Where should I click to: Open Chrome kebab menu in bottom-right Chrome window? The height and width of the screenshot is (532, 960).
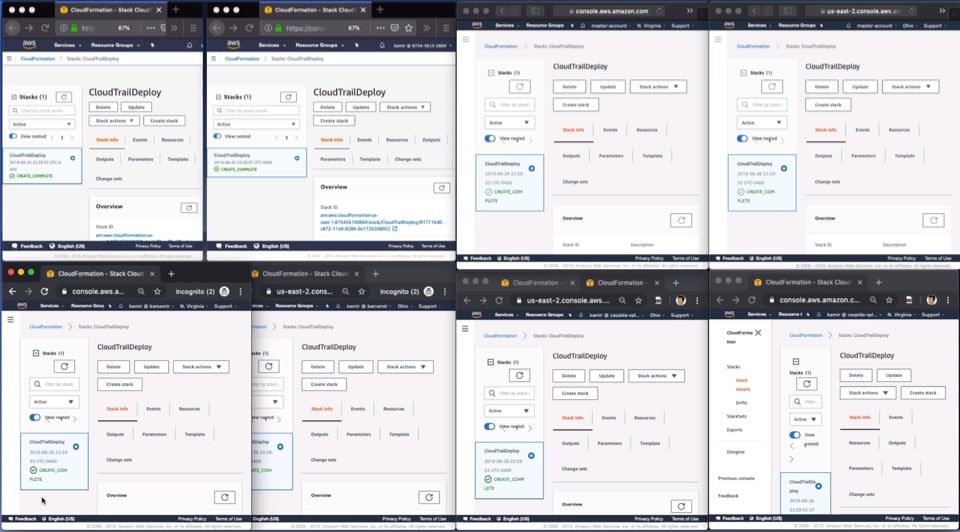click(948, 300)
